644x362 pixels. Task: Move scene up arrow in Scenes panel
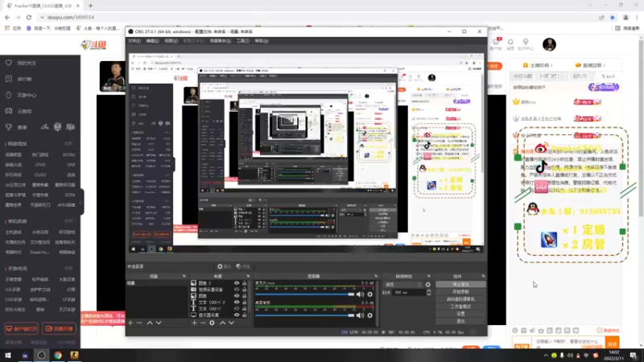coord(150,323)
